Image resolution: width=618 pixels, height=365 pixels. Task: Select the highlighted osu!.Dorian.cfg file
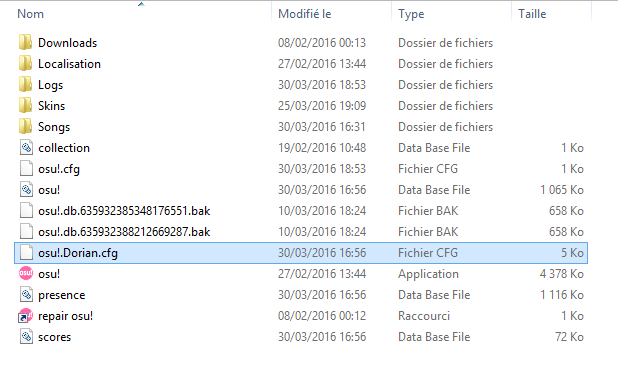301,253
